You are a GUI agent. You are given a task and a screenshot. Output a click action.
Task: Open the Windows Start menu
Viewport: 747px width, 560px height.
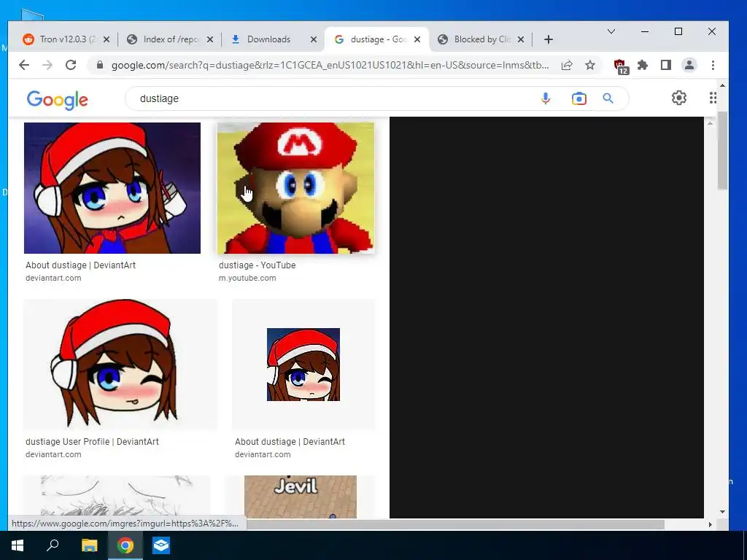point(18,545)
